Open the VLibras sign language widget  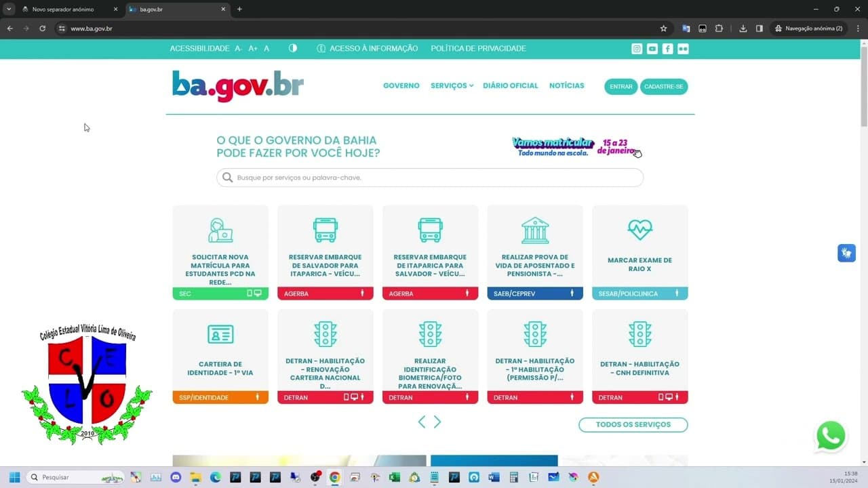[x=846, y=253]
